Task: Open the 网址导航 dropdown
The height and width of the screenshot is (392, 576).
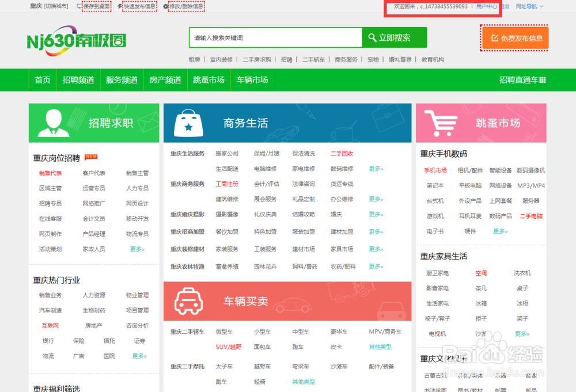Action: 528,6
